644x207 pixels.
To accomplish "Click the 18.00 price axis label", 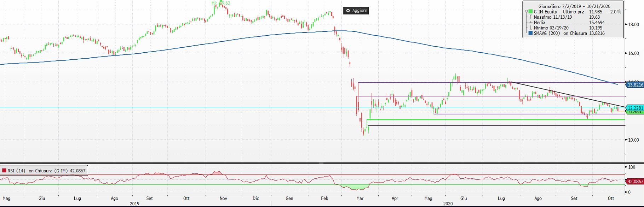I will click(633, 24).
